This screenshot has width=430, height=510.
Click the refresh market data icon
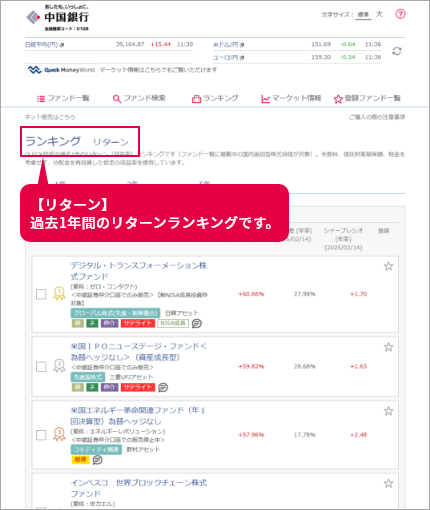click(x=397, y=51)
